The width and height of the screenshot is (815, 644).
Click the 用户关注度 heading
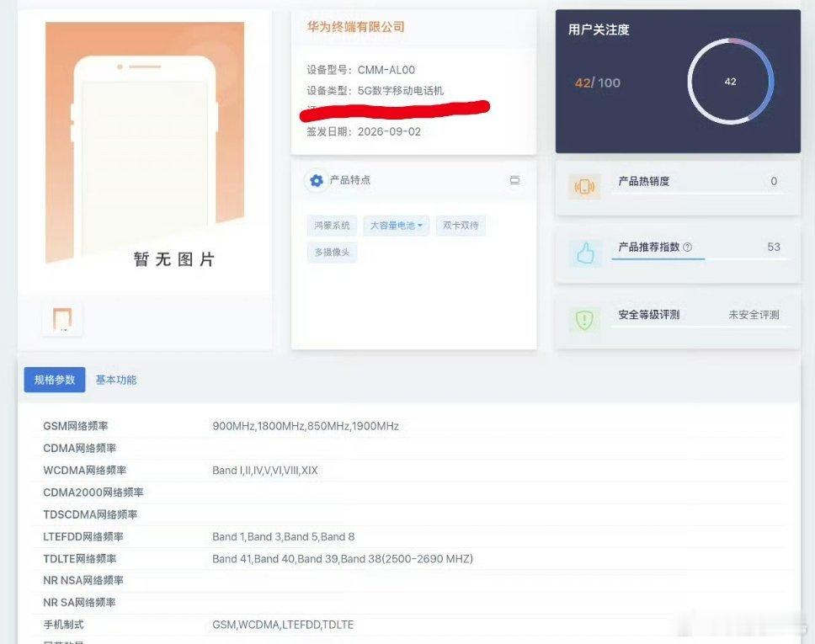point(599,29)
